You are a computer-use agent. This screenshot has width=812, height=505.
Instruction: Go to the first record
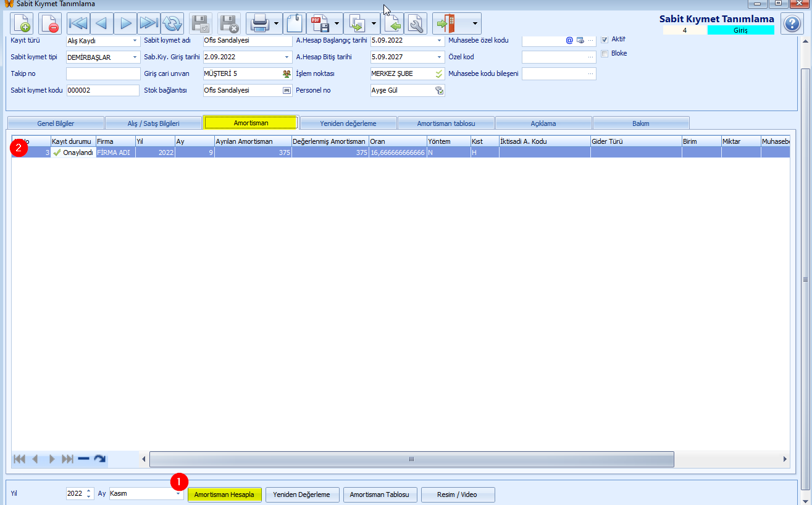pyautogui.click(x=78, y=24)
